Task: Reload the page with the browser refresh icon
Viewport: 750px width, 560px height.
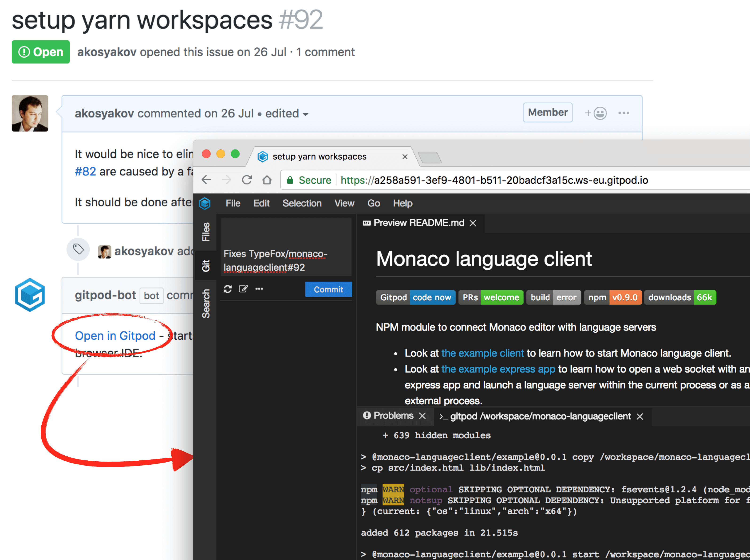Action: [247, 180]
